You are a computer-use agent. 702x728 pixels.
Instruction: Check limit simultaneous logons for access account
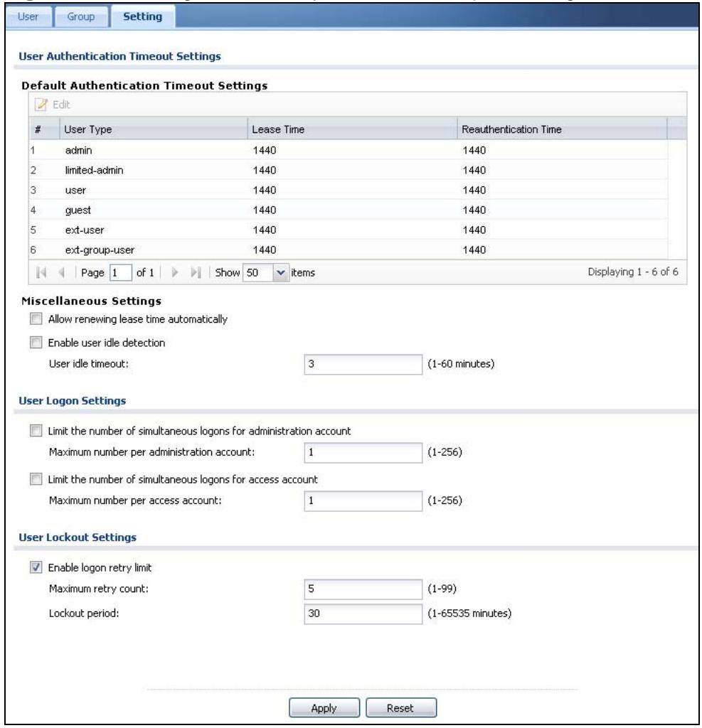pos(36,478)
